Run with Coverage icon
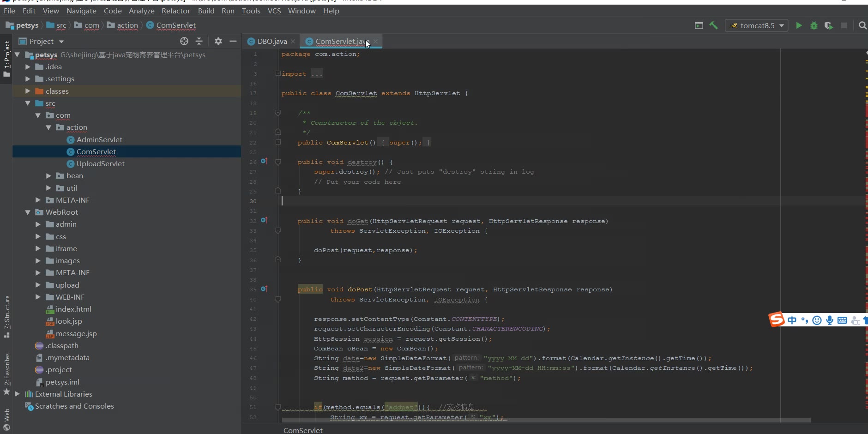The image size is (868, 434). pos(829,26)
